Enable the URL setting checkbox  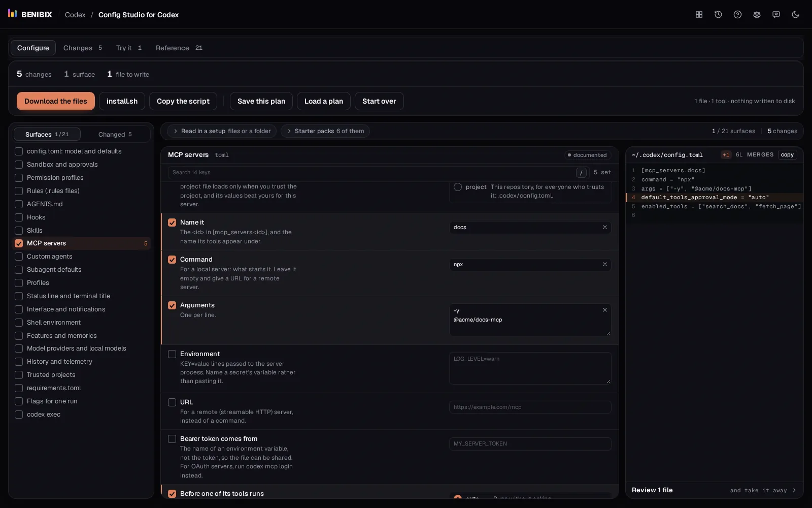[x=172, y=402]
